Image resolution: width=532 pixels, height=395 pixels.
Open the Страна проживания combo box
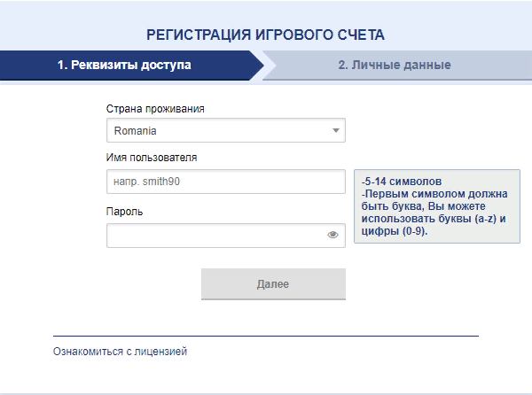pyautogui.click(x=226, y=130)
